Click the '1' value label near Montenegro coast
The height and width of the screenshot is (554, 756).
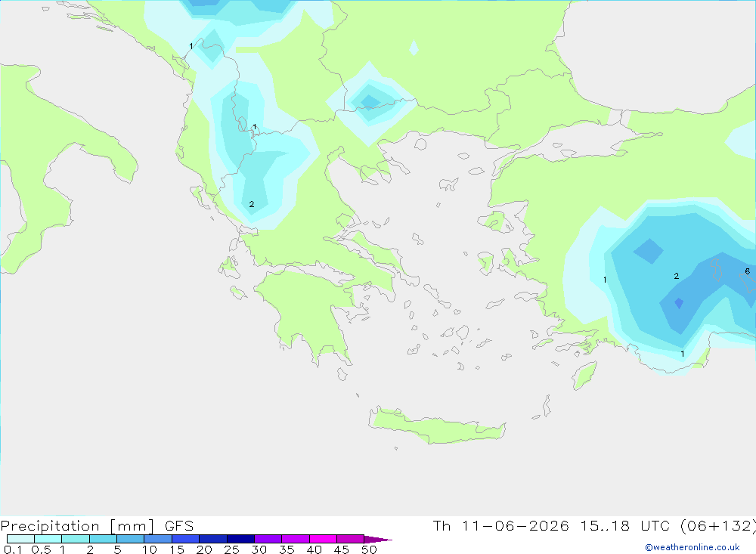[x=191, y=46]
